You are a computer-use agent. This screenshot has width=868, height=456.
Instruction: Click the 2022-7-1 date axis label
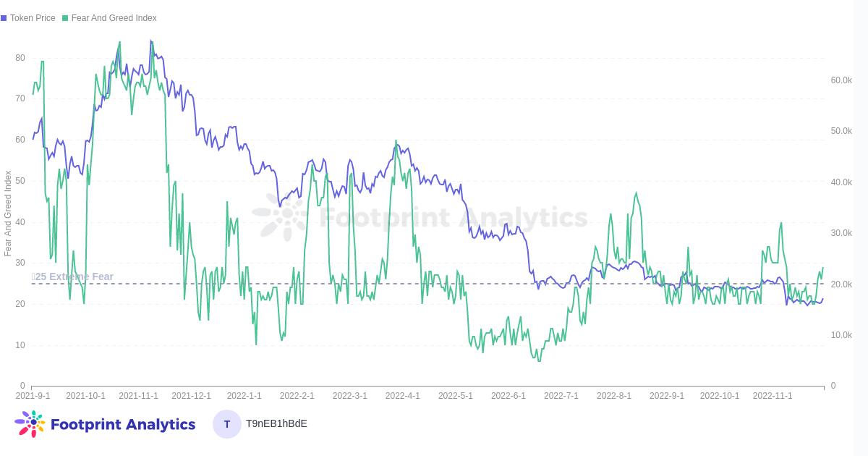tap(561, 396)
